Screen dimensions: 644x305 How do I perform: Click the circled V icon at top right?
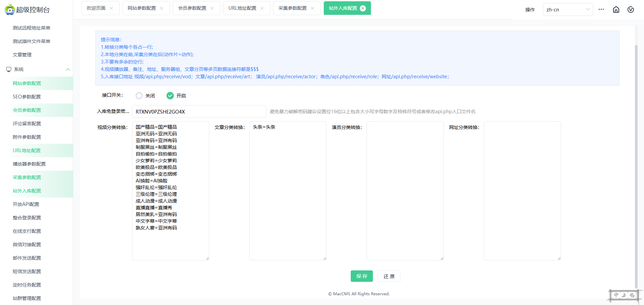tap(631, 10)
